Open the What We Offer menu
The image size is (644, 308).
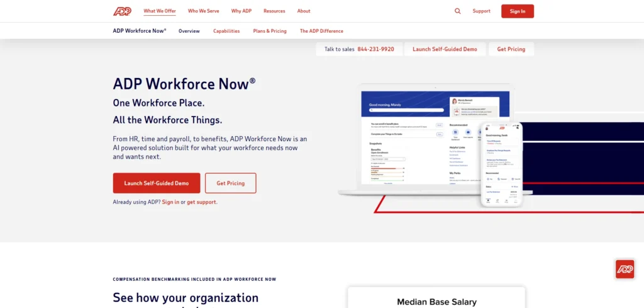point(160,11)
